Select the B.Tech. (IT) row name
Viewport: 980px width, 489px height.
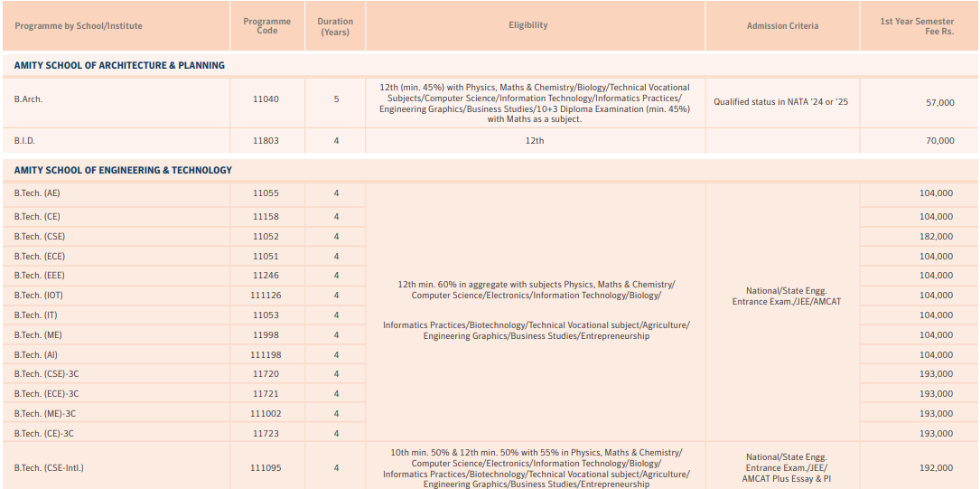(35, 315)
